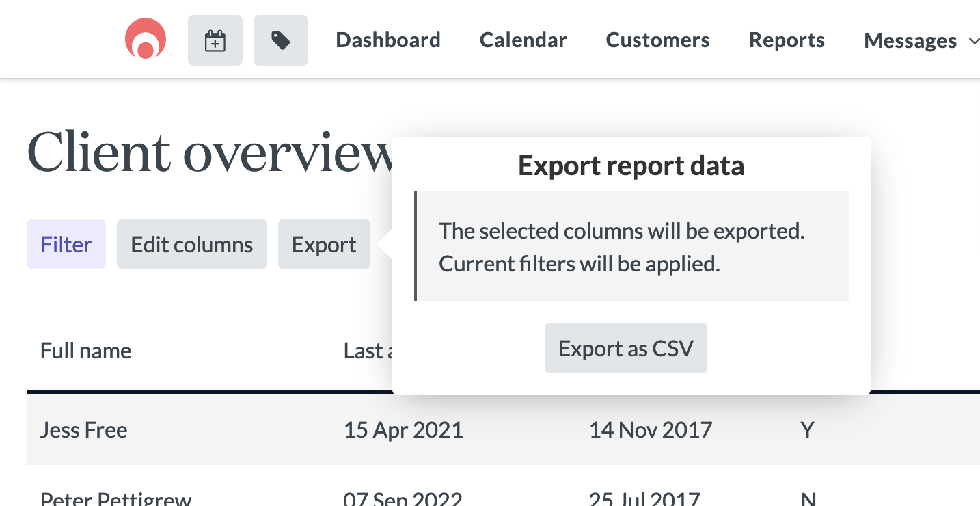Click Export as CSV
The image size is (980, 506).
coord(626,348)
